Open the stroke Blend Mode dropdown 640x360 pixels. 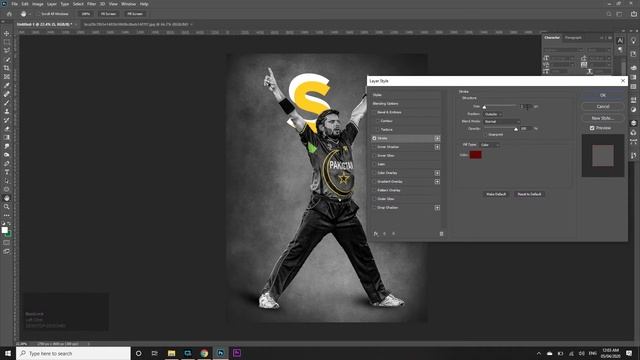pyautogui.click(x=502, y=122)
